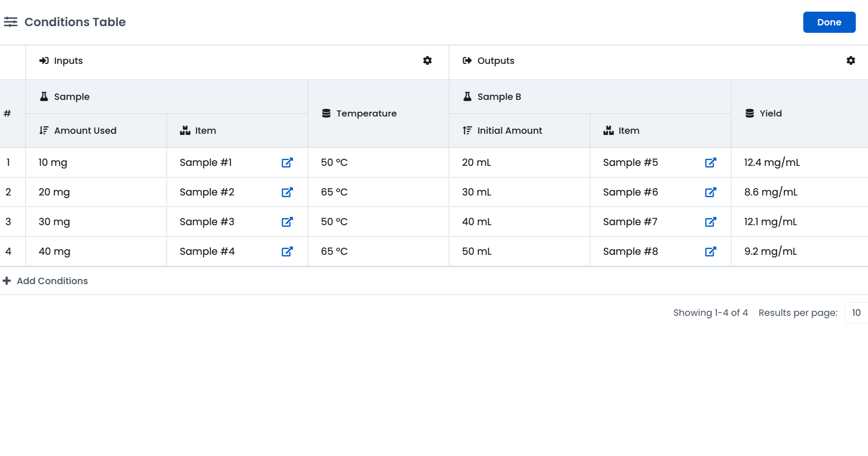This screenshot has height=456, width=868.
Task: Open Sample #3 external link icon
Action: coord(287,222)
